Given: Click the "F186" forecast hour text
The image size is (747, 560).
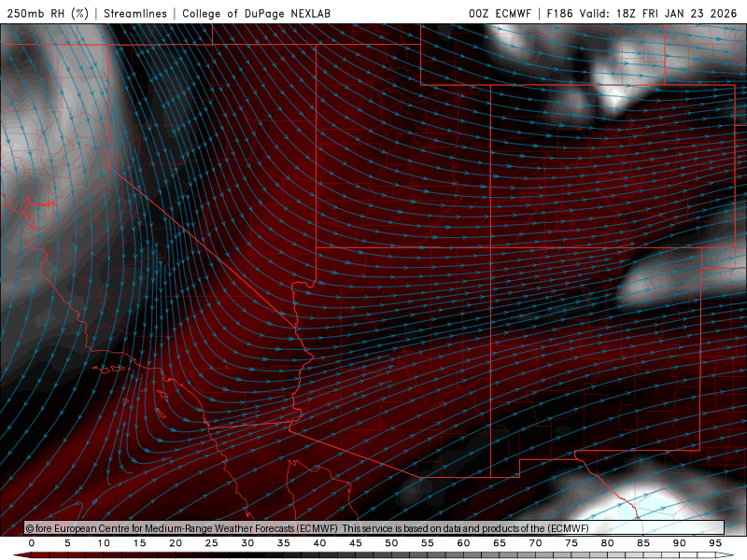Looking at the screenshot, I should click(x=559, y=13).
